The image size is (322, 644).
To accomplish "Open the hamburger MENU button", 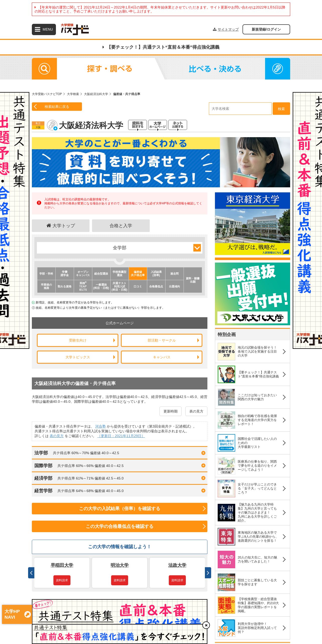I will pyautogui.click(x=44, y=29).
